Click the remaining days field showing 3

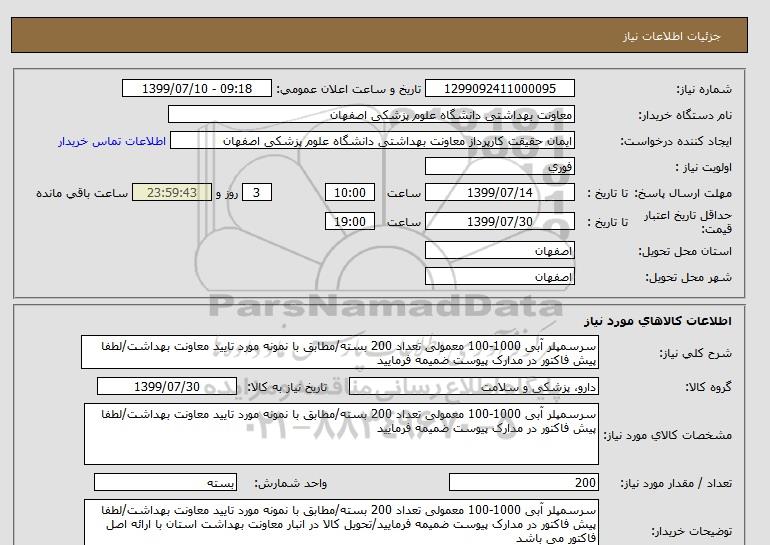(x=256, y=192)
